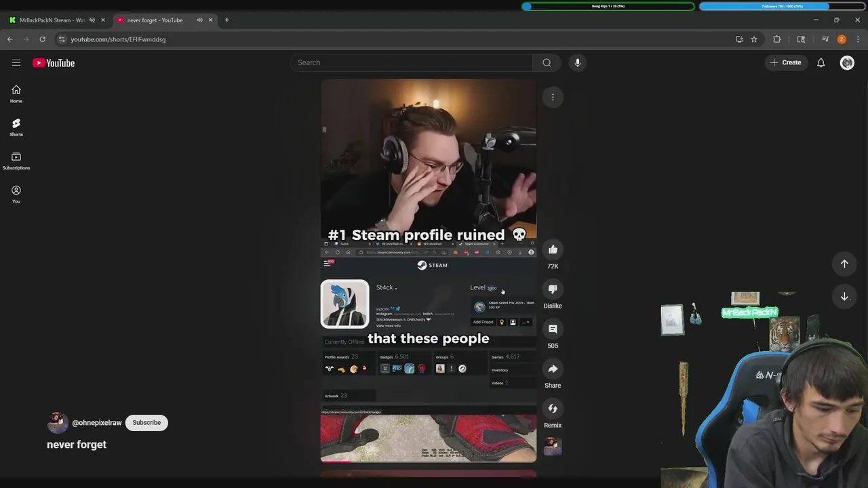Open the browser profile avatar
The width and height of the screenshot is (868, 488).
pyautogui.click(x=842, y=39)
